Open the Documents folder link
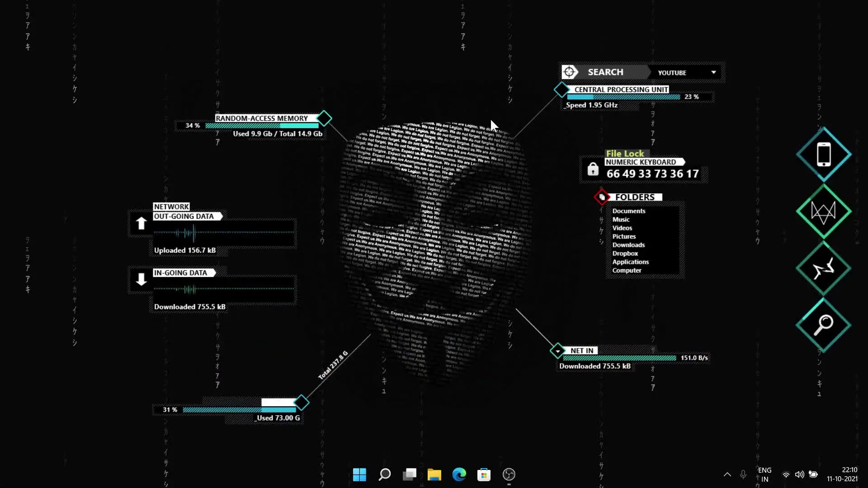 pyautogui.click(x=628, y=211)
